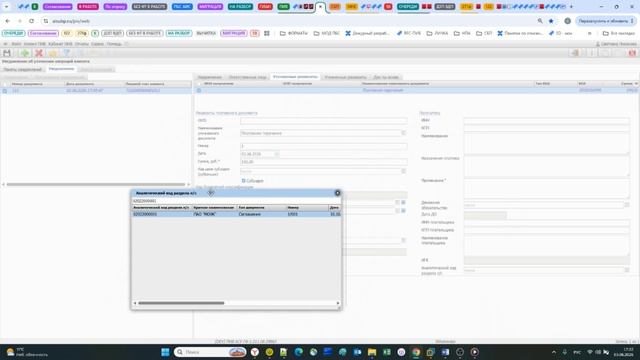Image resolution: width=640 pixels, height=360 pixels.
Task: Open Chrome three-dot menu
Action: [x=632, y=21]
